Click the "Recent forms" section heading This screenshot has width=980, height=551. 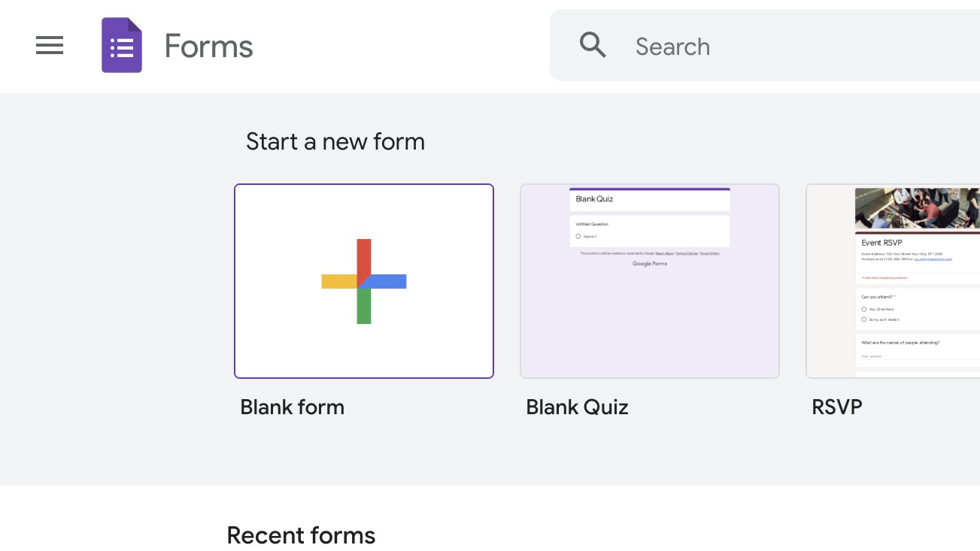[301, 535]
